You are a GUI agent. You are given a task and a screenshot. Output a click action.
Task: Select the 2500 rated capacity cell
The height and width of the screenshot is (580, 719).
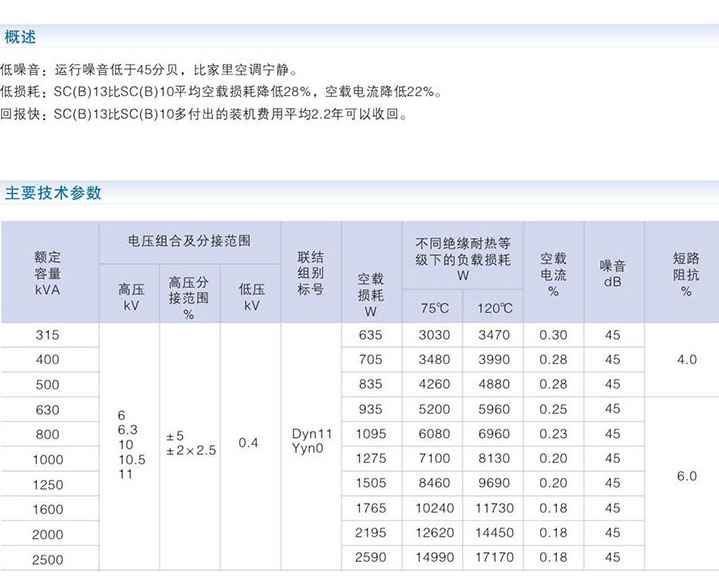click(x=48, y=559)
